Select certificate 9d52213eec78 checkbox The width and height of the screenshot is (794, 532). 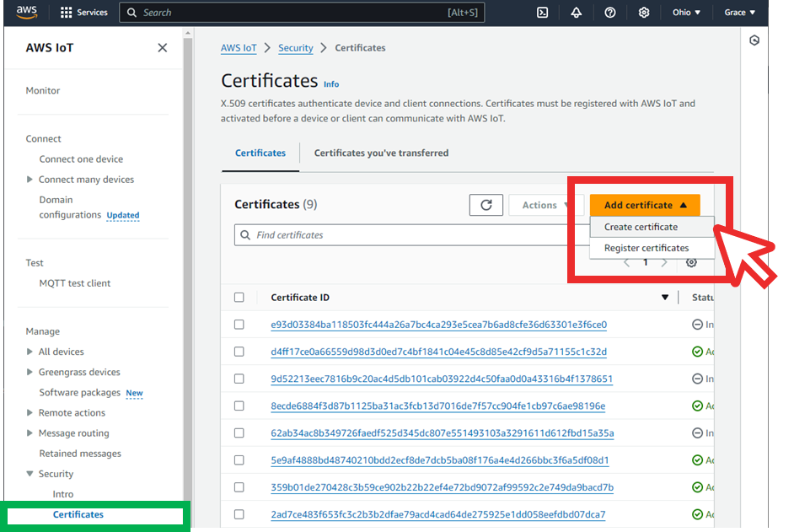239,379
